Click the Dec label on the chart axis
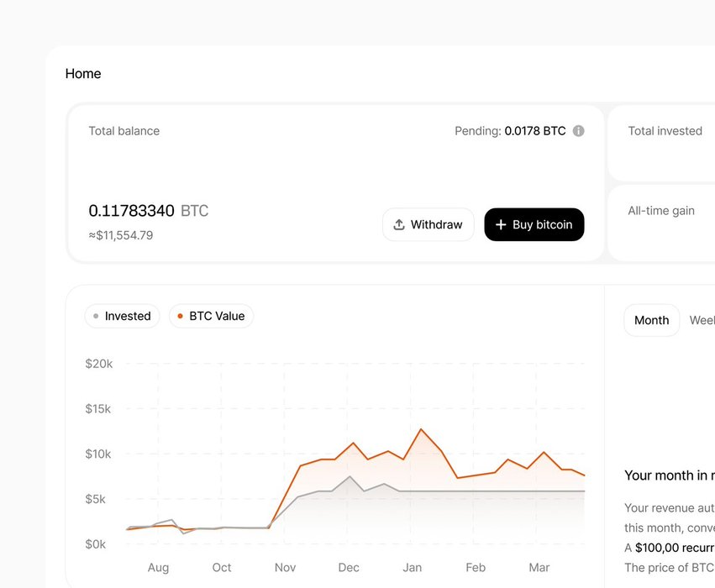 (349, 568)
